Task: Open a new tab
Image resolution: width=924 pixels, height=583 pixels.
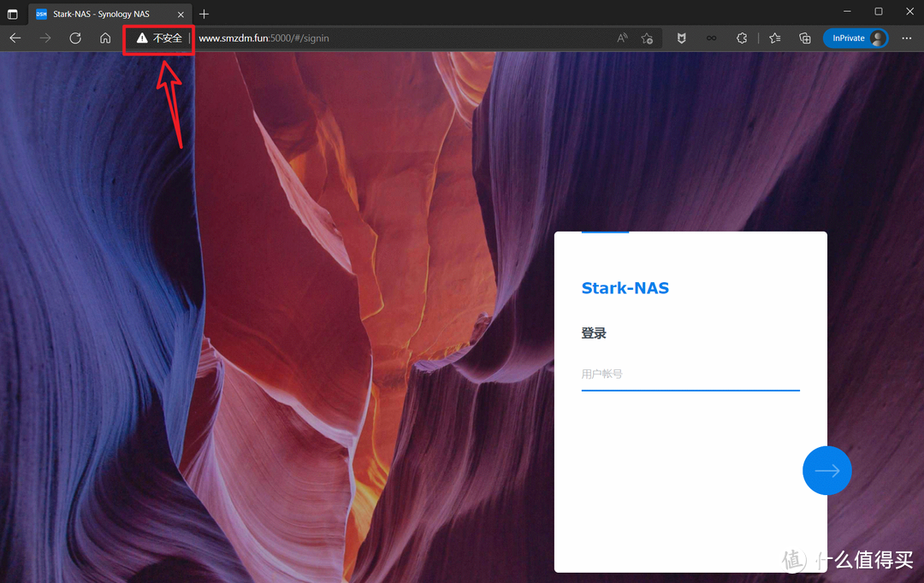Action: pyautogui.click(x=204, y=15)
